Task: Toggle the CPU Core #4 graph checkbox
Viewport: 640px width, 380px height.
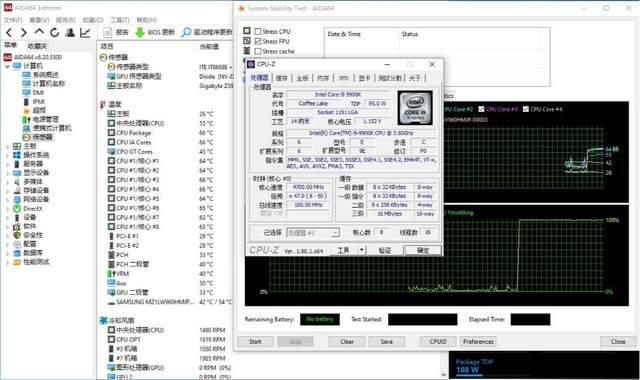Action: pyautogui.click(x=526, y=109)
